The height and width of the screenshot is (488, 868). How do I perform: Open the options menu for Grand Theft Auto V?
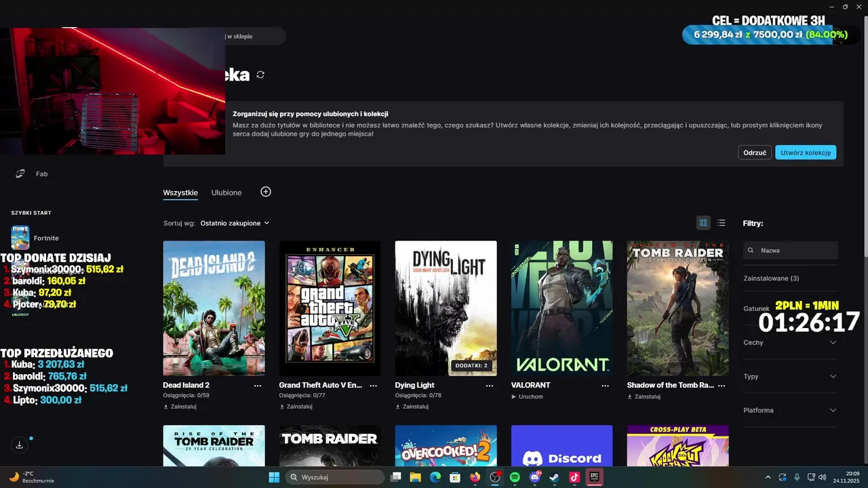pyautogui.click(x=374, y=385)
